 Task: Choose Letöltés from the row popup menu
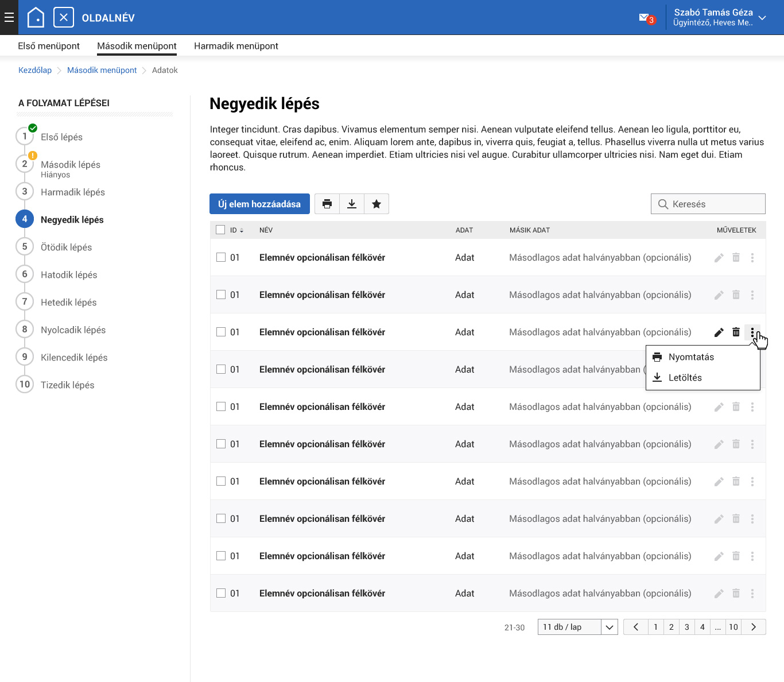[703, 378]
